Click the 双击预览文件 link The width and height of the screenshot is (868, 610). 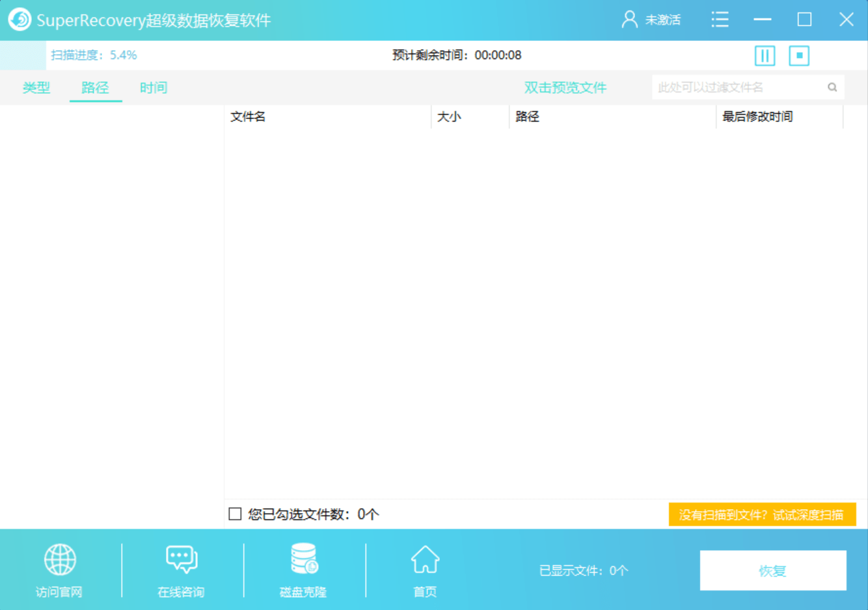(x=565, y=88)
